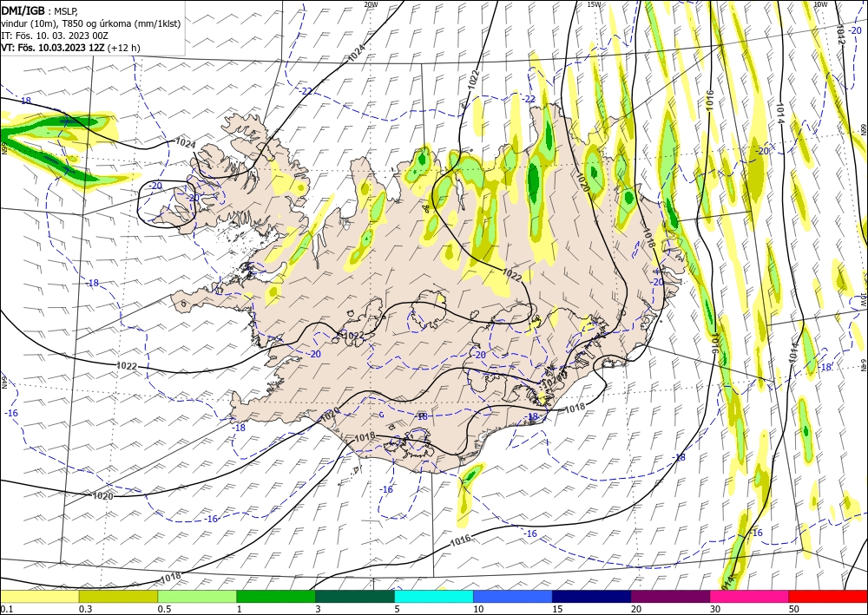The width and height of the screenshot is (868, 615).
Task: Click the pink 30–50 legend swatch
Action: [750, 596]
